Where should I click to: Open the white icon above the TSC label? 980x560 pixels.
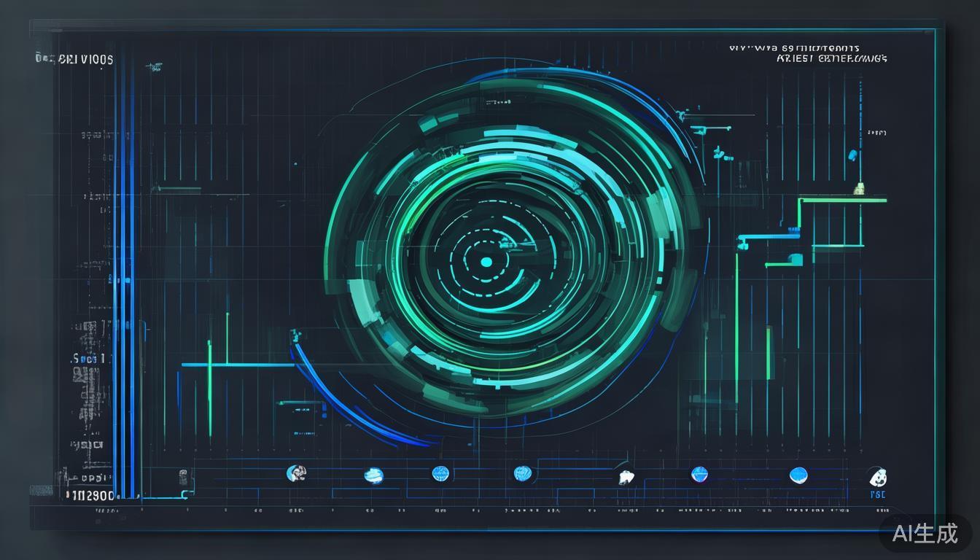(878, 478)
